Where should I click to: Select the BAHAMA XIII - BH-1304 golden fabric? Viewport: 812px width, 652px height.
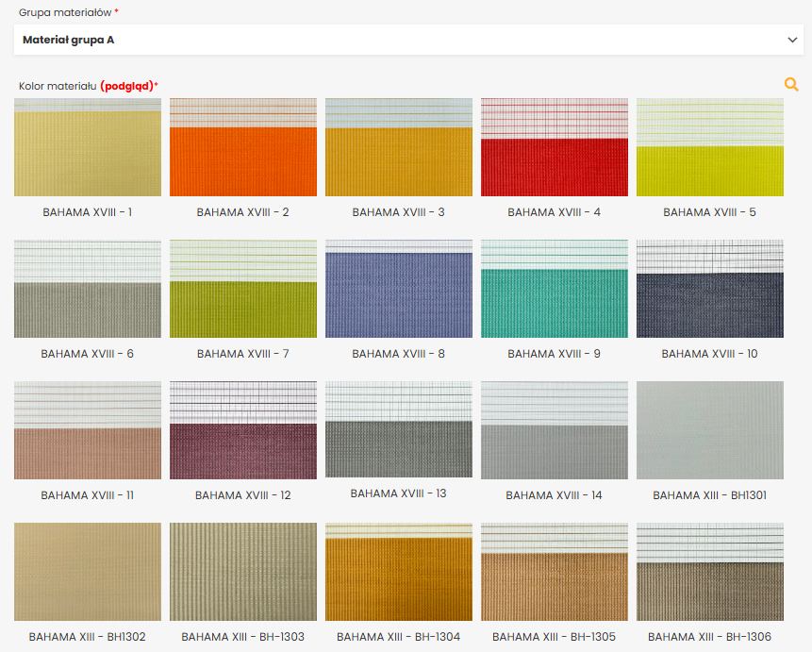coord(399,572)
